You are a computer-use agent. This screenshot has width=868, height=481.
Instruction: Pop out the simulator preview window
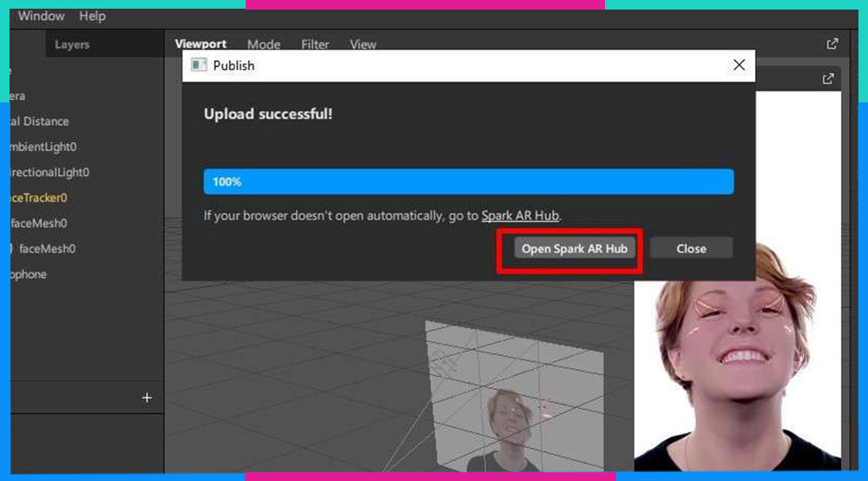(827, 79)
